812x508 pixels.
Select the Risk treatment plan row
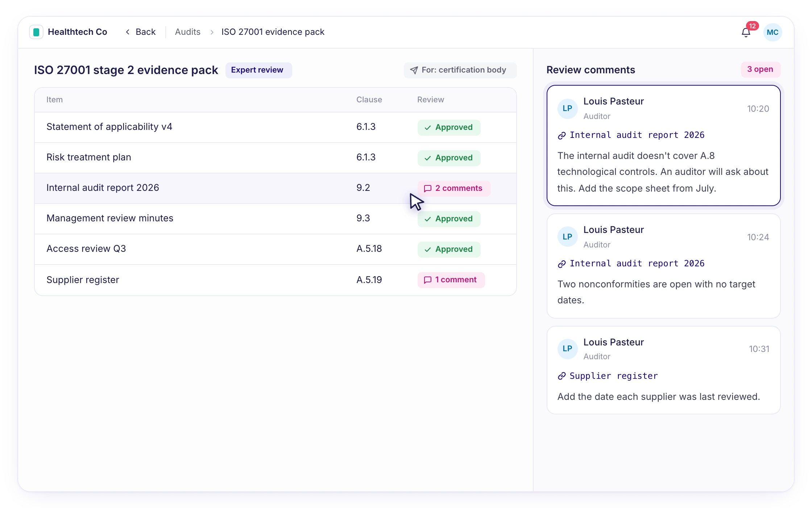(275, 158)
